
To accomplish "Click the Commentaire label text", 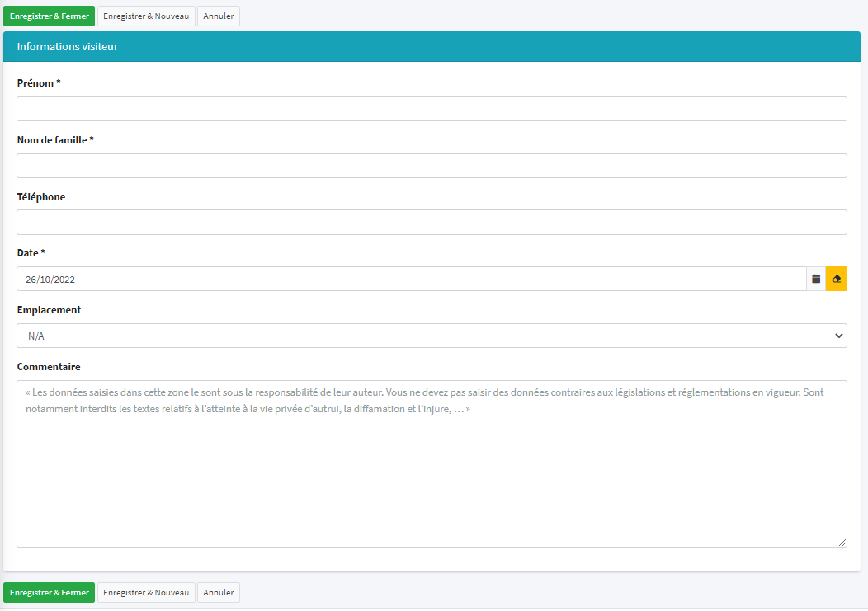I will (49, 367).
